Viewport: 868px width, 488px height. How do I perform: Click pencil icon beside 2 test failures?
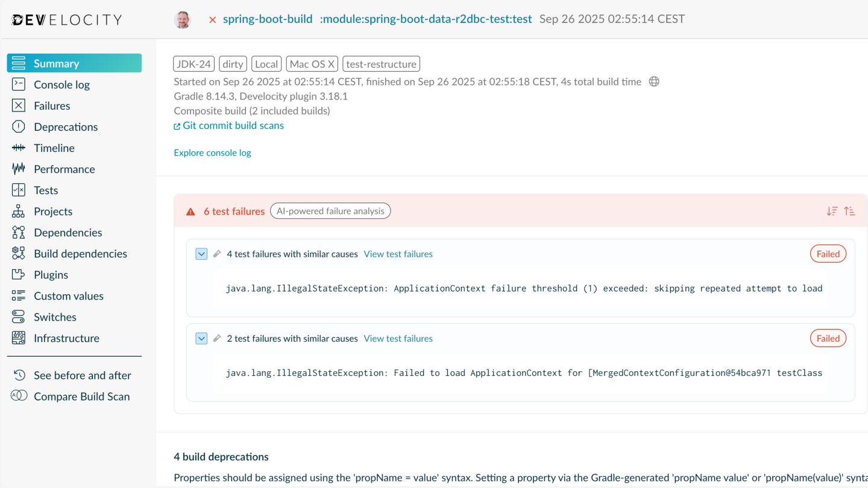217,338
